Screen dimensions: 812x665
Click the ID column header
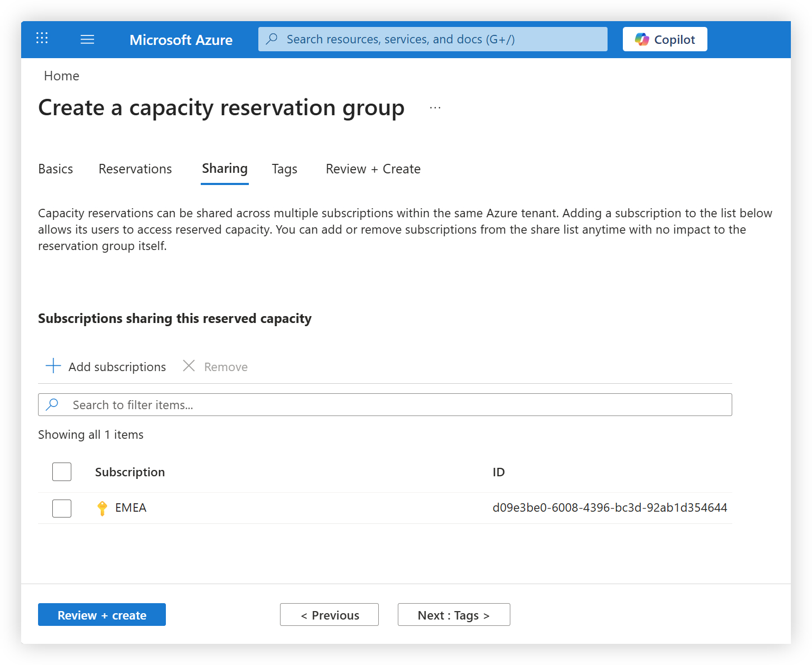click(499, 472)
